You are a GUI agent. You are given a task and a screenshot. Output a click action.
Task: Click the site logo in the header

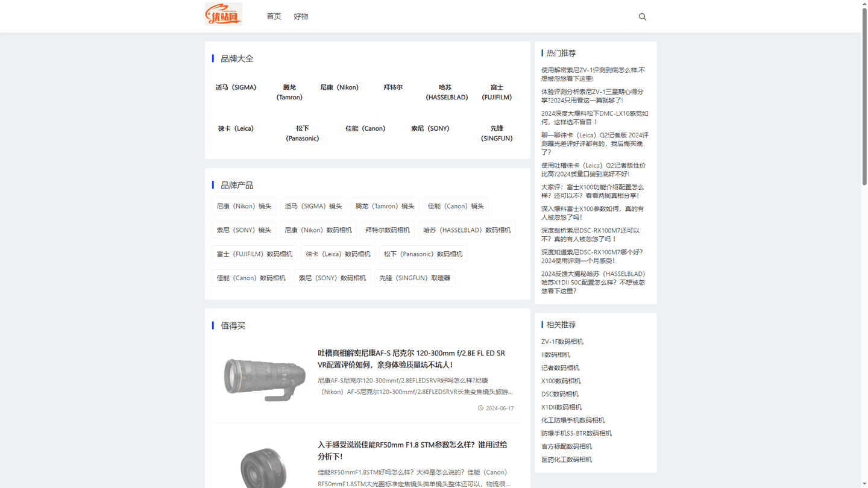224,14
